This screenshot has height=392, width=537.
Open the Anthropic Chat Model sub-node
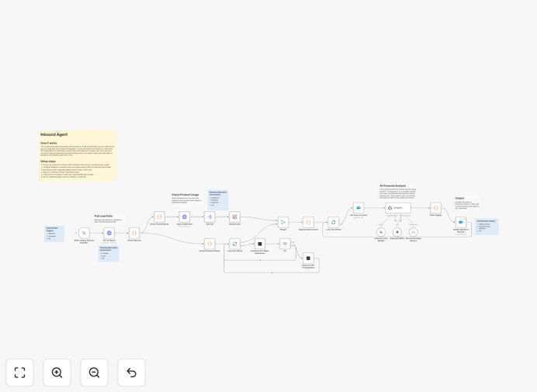[381, 232]
